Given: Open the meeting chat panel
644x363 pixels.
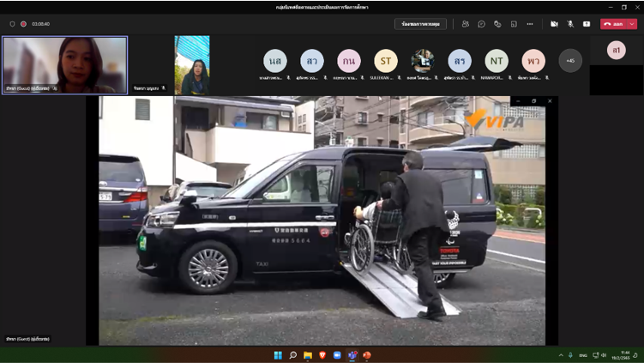Looking at the screenshot, I should point(481,24).
